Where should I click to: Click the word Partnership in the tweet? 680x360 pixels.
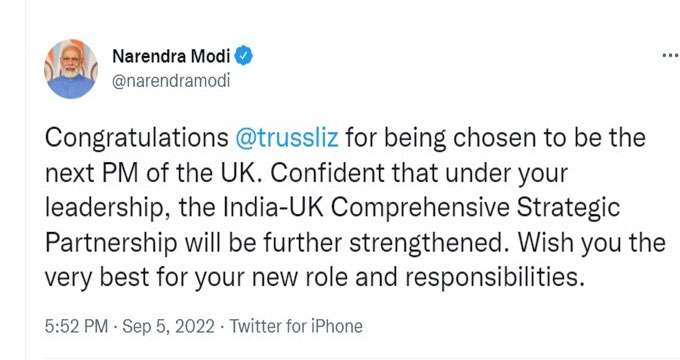111,242
